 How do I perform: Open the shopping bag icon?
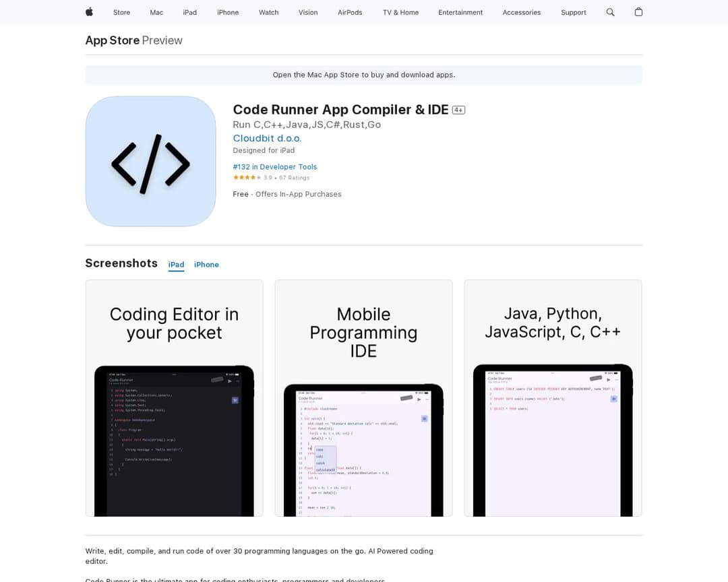click(x=638, y=12)
